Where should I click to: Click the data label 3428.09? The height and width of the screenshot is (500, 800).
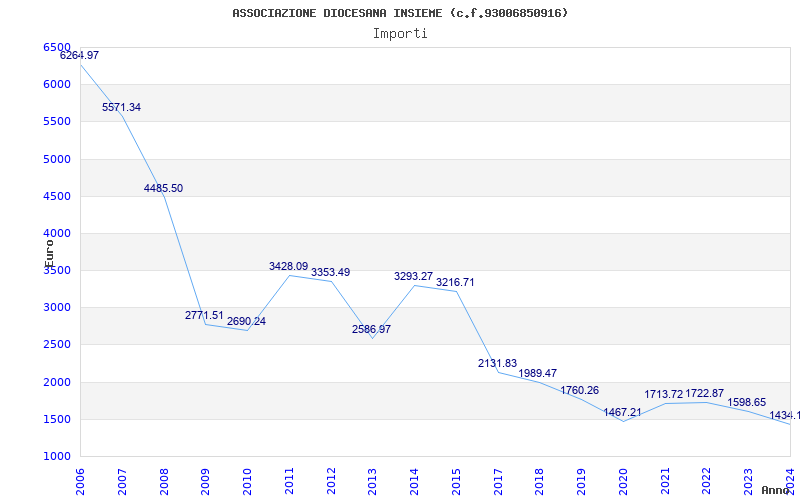point(289,266)
